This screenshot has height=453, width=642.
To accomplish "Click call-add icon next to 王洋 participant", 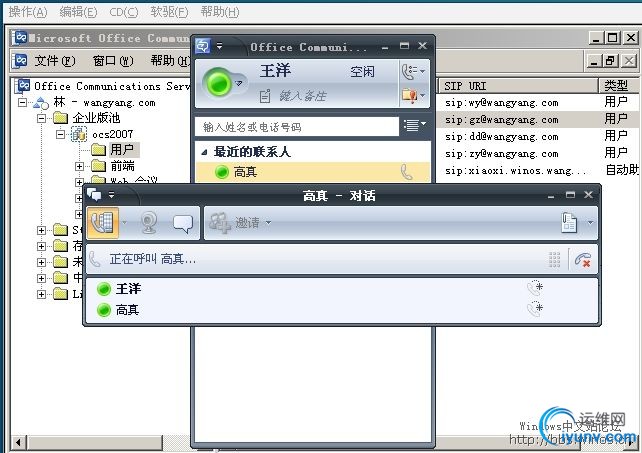I will (535, 288).
